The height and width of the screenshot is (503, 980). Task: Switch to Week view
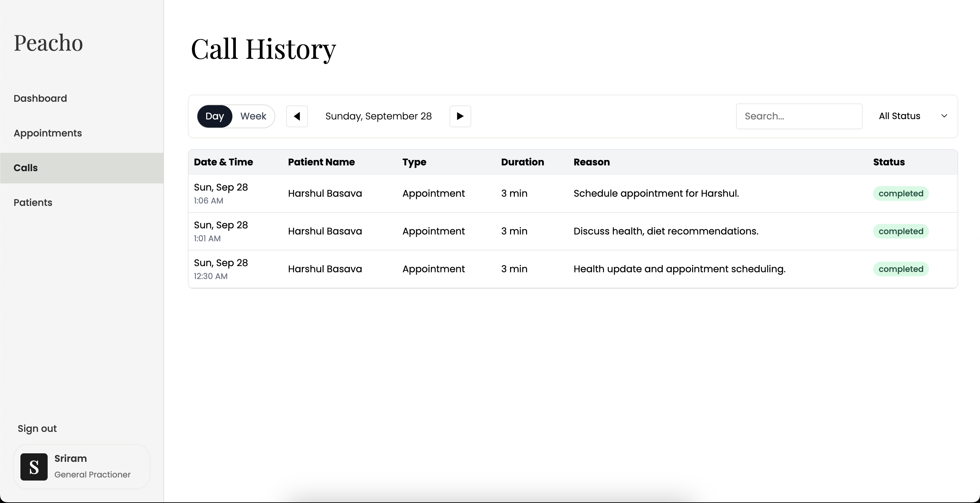pyautogui.click(x=253, y=116)
